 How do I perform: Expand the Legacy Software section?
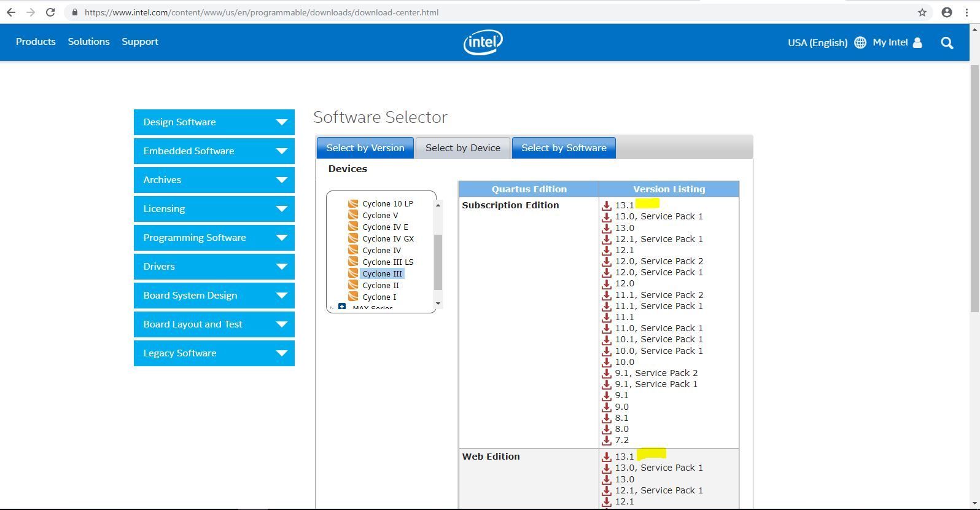214,353
